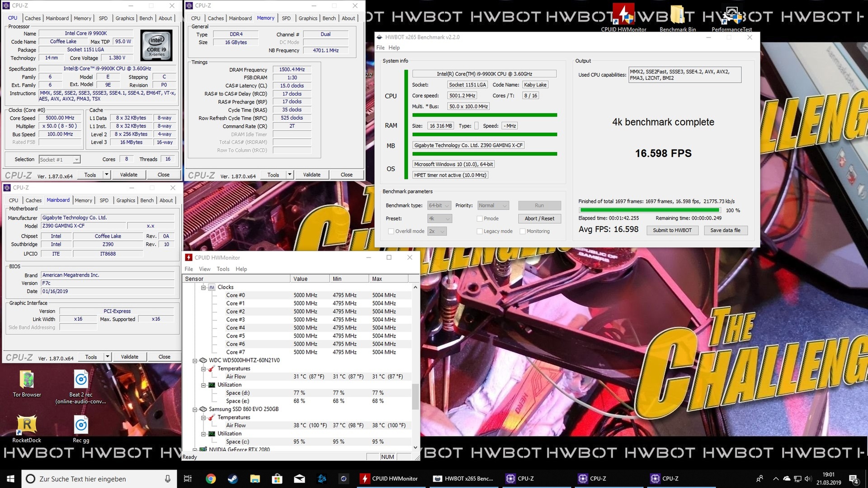Open Tools menu in HWMonitor
This screenshot has width=868, height=488.
(x=223, y=269)
